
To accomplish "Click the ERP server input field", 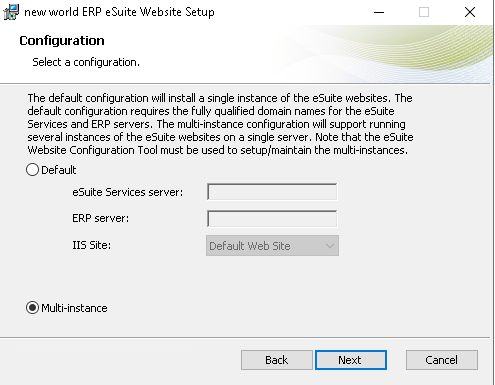I will click(272, 218).
